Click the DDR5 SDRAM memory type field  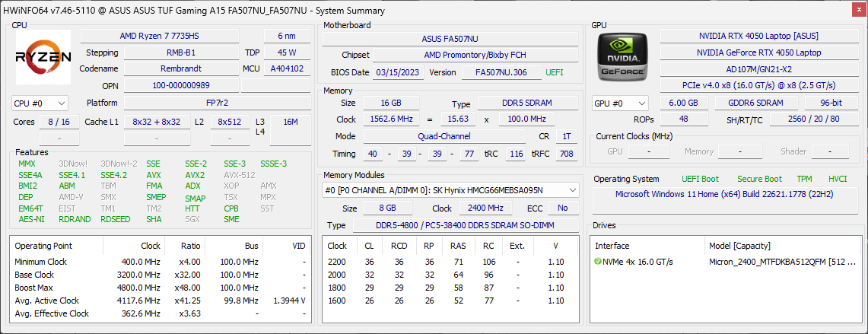[527, 103]
